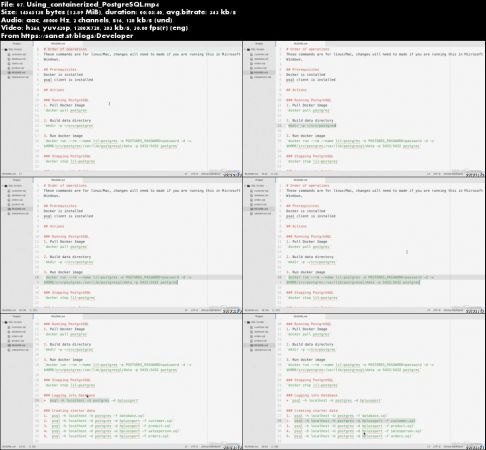Click the 'Video: h264' info line
This screenshot has width=486, height=450.
pyautogui.click(x=94, y=28)
